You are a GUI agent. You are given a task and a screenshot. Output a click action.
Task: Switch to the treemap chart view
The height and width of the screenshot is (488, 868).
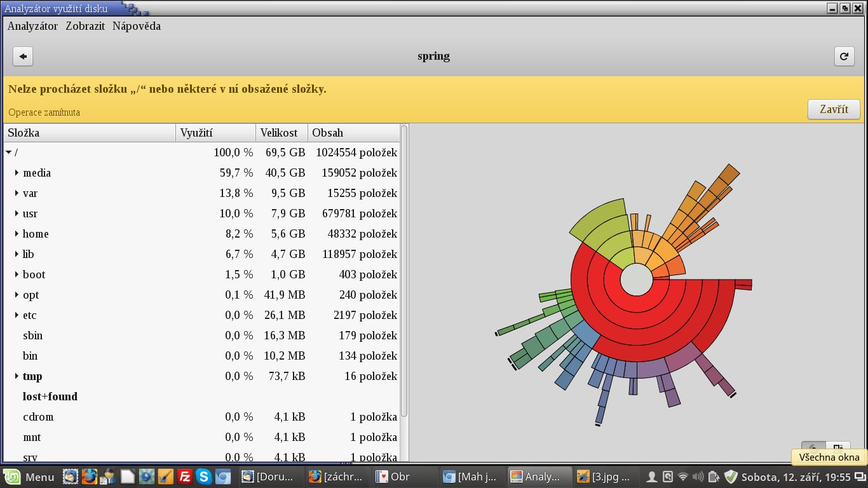click(x=838, y=447)
